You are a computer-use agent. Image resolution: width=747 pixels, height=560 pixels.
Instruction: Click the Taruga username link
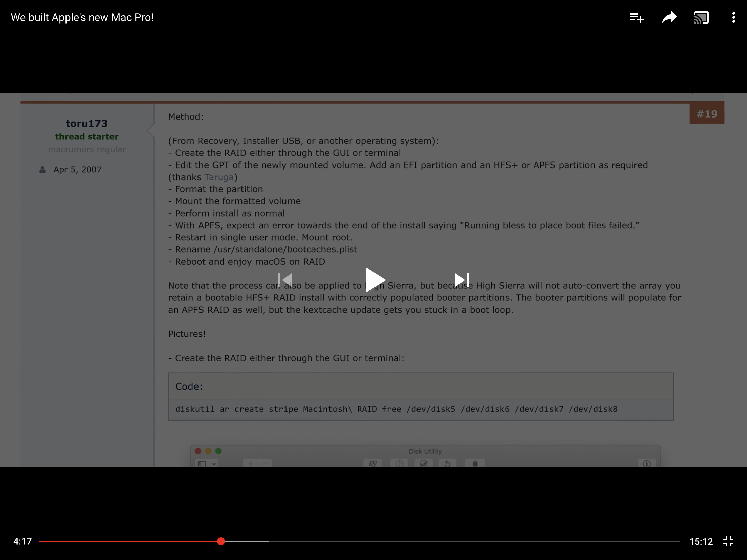pos(219,177)
